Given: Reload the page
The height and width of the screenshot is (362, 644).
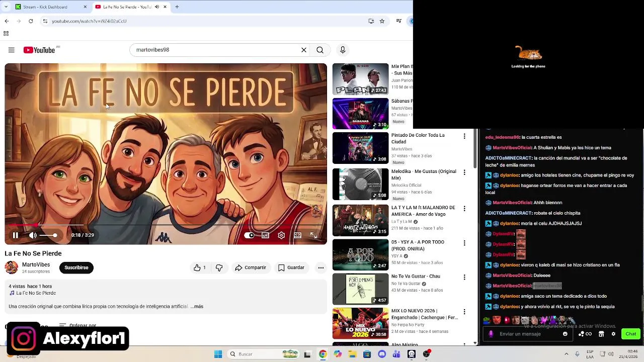Looking at the screenshot, I should (x=31, y=21).
